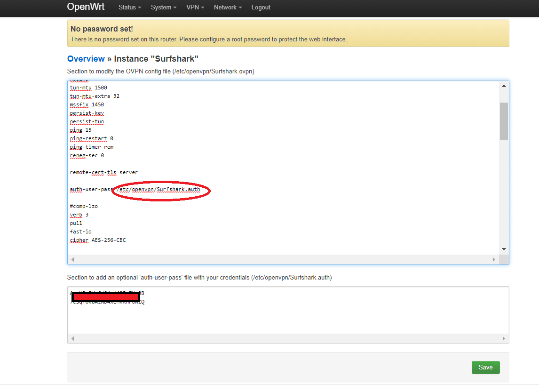Expand the System menu

pyautogui.click(x=163, y=8)
